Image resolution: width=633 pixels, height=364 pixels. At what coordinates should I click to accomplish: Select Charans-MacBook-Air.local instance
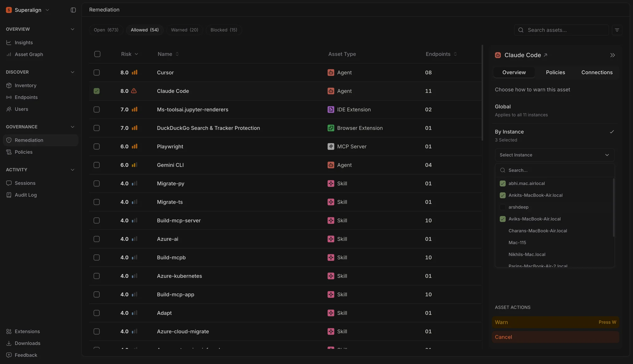click(537, 231)
